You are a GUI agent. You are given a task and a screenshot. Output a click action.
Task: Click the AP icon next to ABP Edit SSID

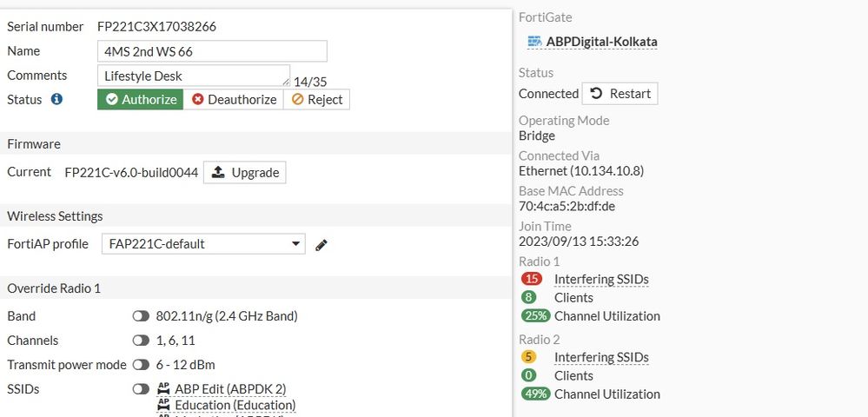pos(163,388)
